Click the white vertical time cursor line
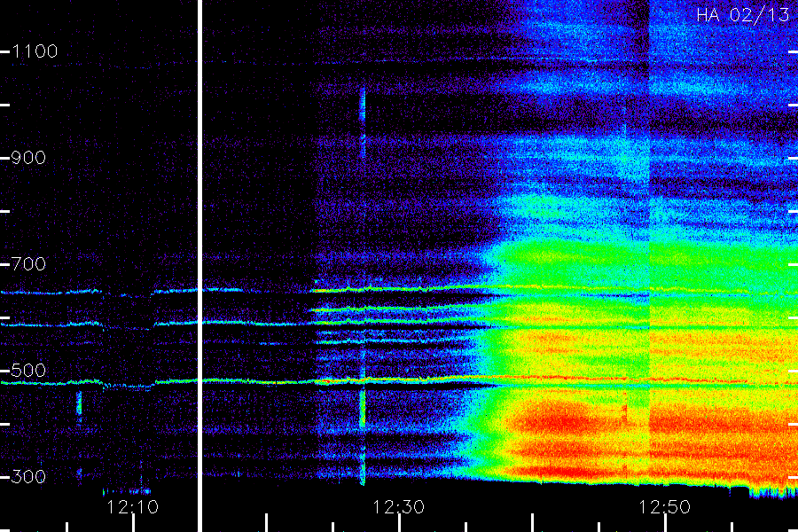This screenshot has width=798, height=532. (200, 266)
